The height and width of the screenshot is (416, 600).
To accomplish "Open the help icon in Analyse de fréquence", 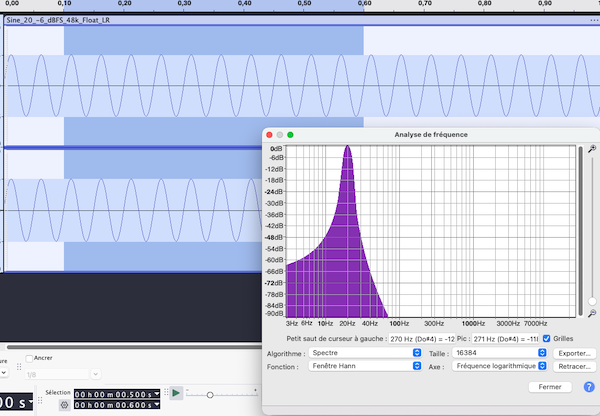I will [589, 387].
